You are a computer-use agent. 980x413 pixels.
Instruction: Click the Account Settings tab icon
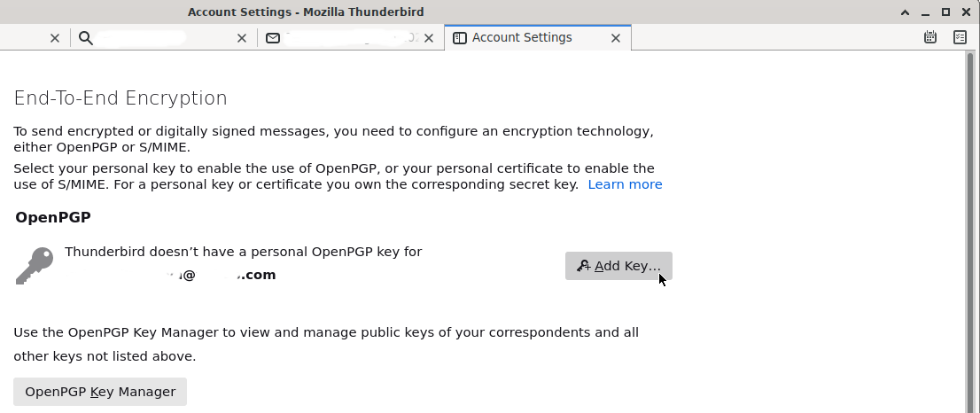click(x=460, y=38)
